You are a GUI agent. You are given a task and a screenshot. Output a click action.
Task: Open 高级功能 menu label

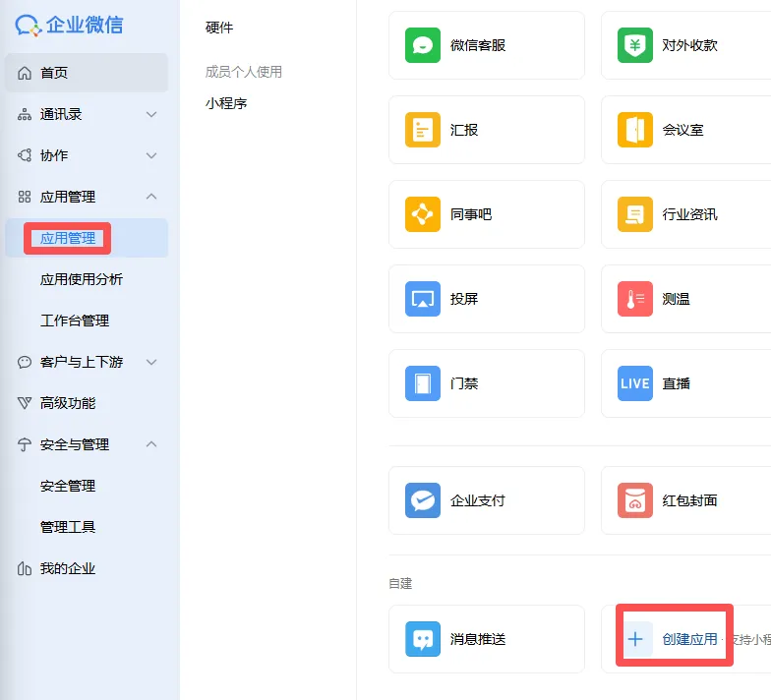coord(68,403)
